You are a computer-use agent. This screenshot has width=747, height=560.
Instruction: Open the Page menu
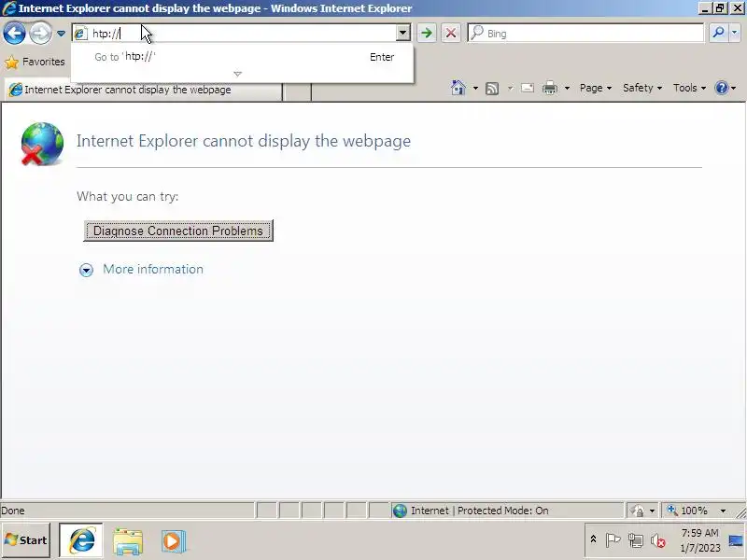point(596,88)
